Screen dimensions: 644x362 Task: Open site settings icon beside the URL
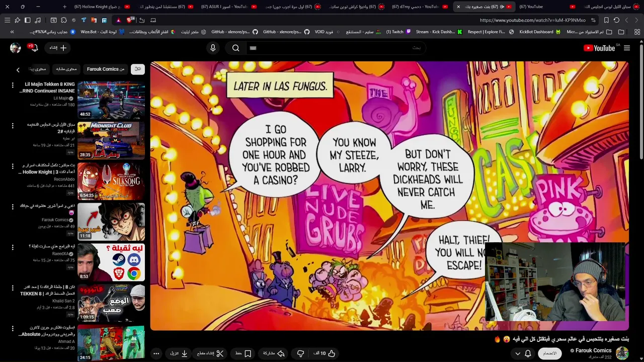click(594, 20)
